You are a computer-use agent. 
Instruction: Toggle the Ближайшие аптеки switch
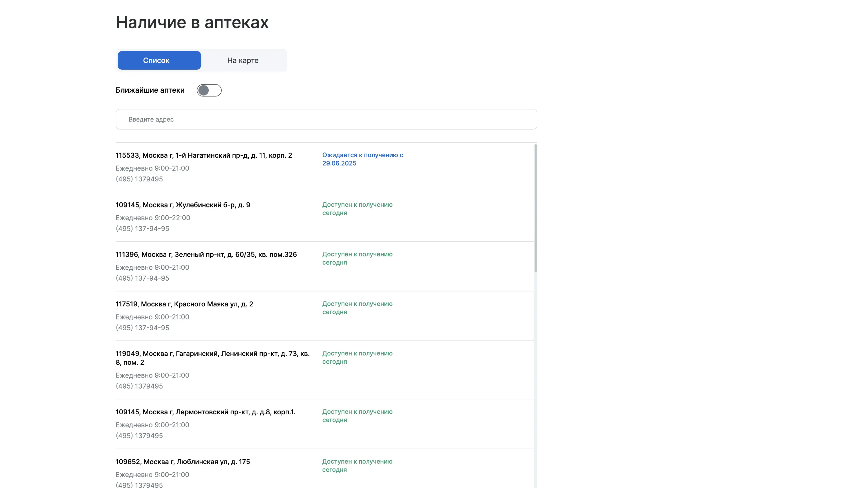pos(209,90)
